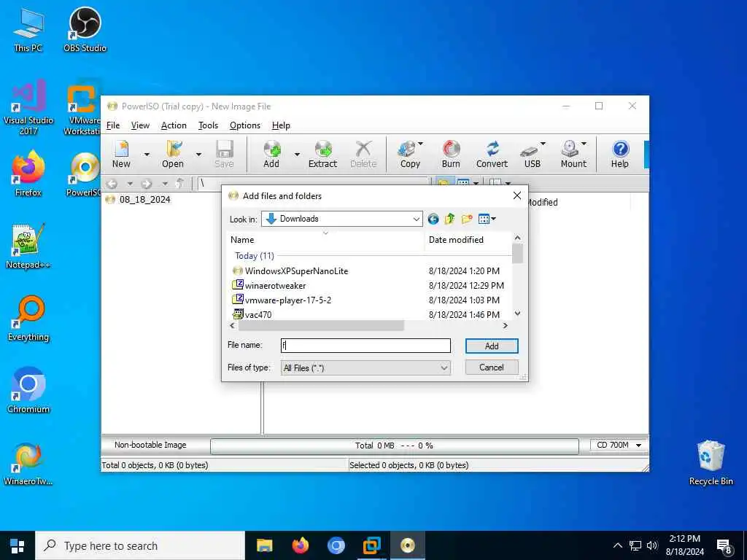Click the Burn toolbar icon
The width and height of the screenshot is (747, 560).
tap(451, 154)
